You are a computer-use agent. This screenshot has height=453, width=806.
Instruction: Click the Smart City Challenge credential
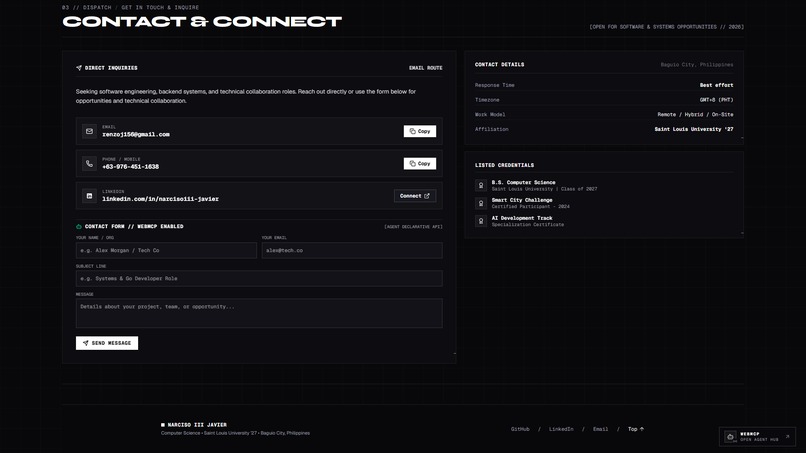tap(522, 200)
